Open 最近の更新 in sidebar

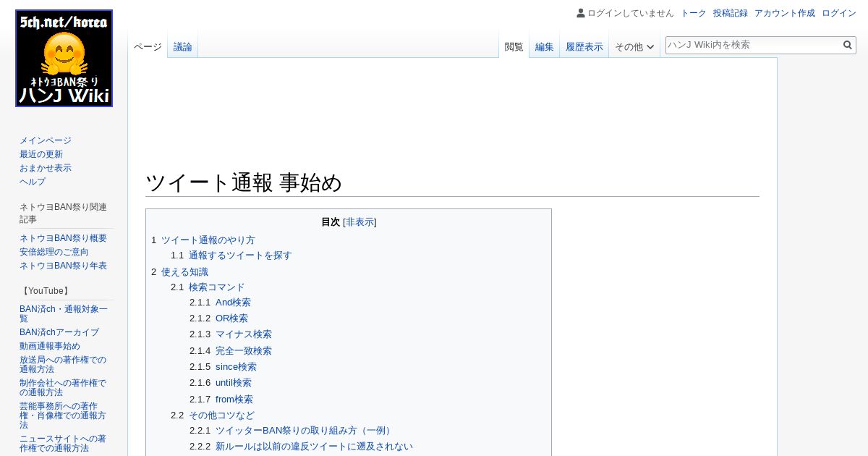point(41,154)
